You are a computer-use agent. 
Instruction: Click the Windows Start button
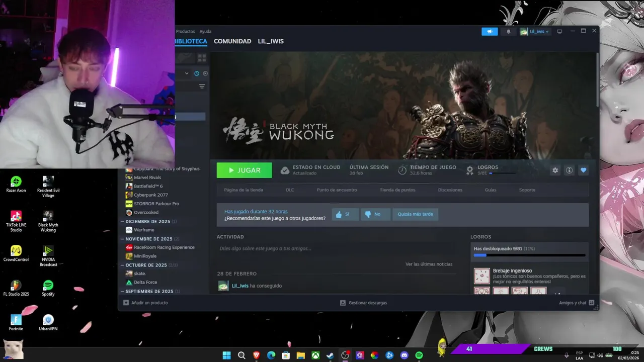coord(226,355)
